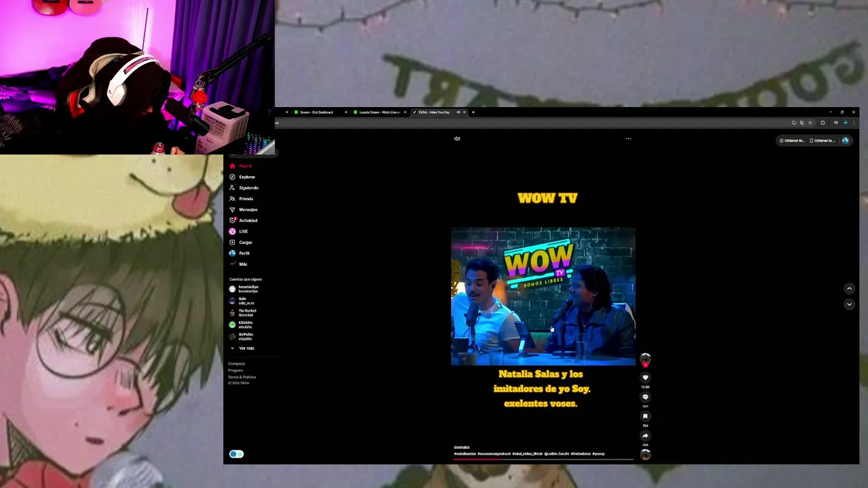Open Actividad notifications in sidebar

pyautogui.click(x=243, y=220)
